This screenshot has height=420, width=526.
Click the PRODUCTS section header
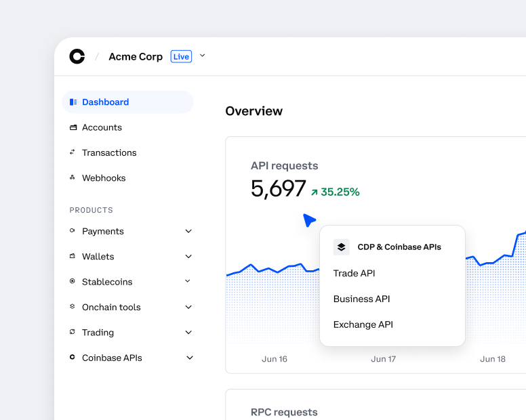pyautogui.click(x=92, y=210)
